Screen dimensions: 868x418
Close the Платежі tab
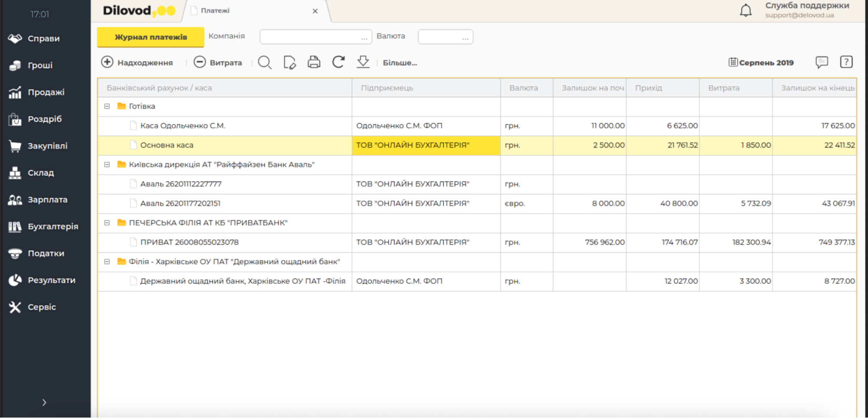[x=315, y=11]
